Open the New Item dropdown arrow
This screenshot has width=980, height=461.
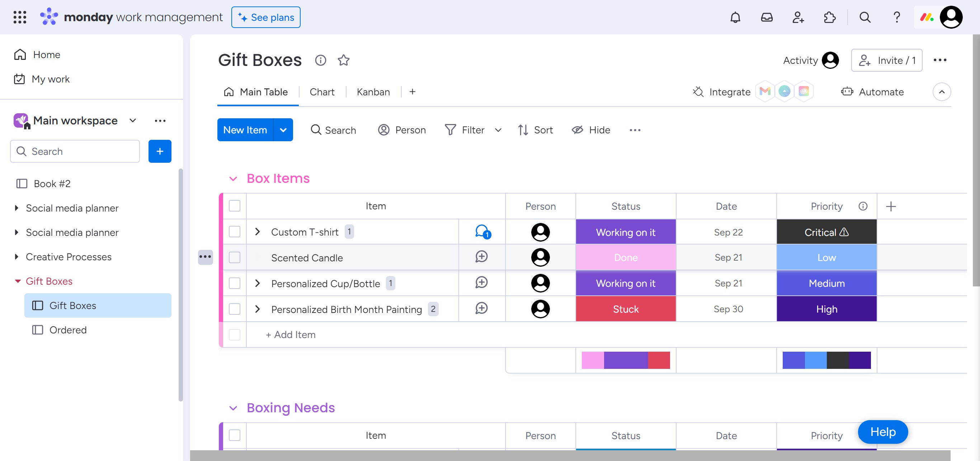coord(283,130)
